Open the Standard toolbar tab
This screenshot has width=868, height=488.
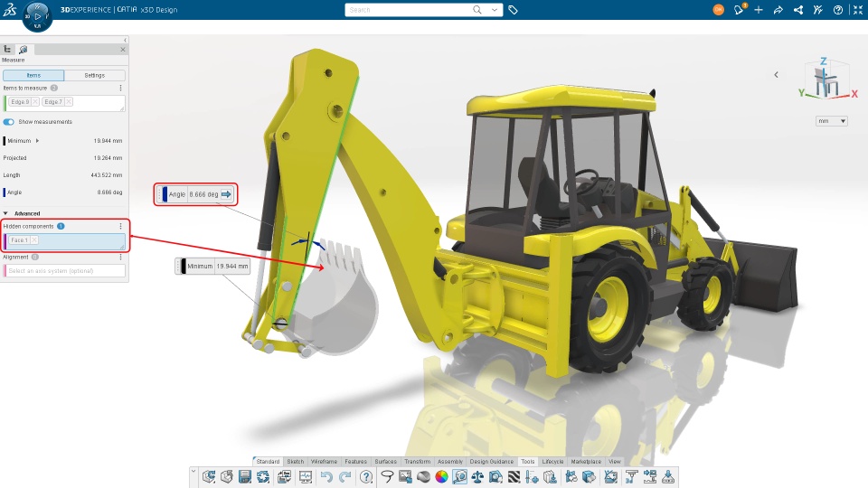tap(268, 462)
